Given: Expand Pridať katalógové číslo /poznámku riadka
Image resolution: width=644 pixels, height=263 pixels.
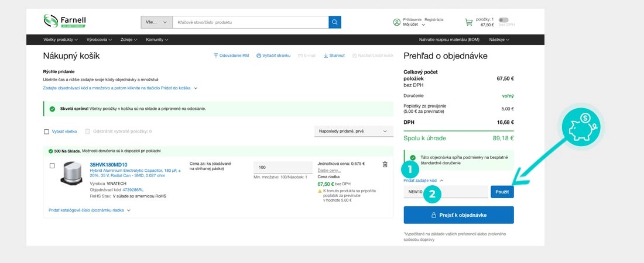Looking at the screenshot, I should tap(90, 210).
